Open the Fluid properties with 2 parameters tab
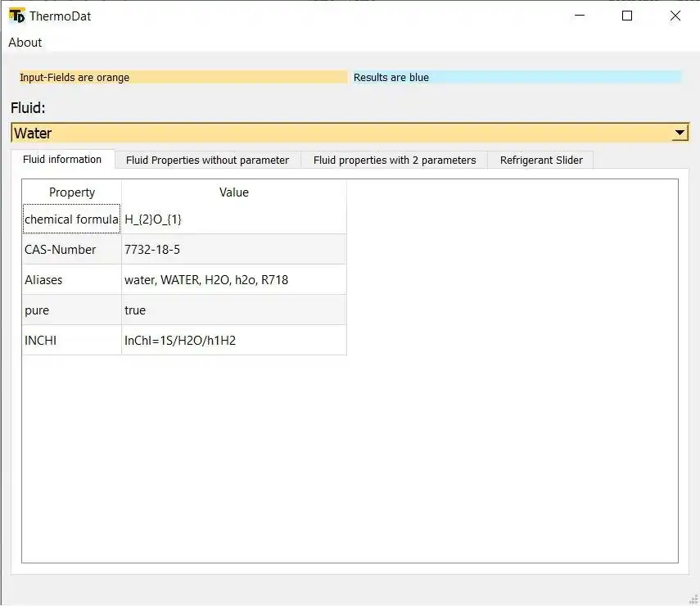The image size is (700, 606). tap(394, 160)
